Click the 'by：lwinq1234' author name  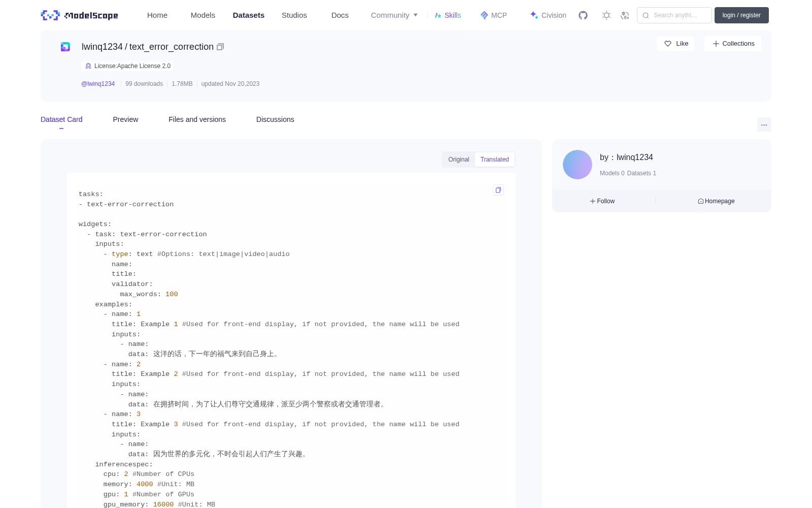pos(626,157)
